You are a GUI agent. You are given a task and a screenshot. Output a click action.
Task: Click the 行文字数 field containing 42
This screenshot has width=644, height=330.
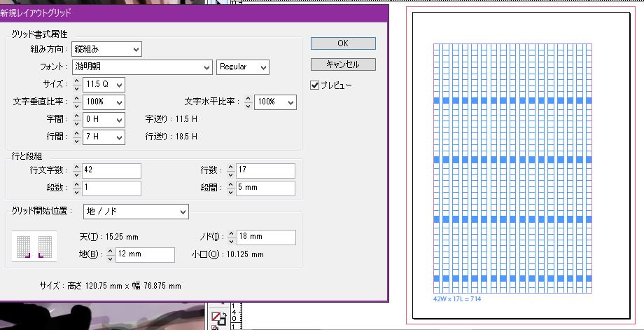[x=112, y=170]
